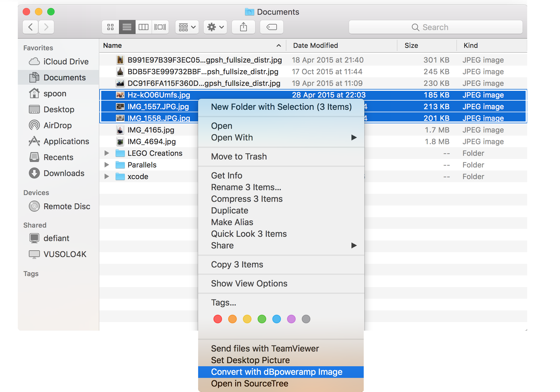Click the Search field
This screenshot has height=392, width=560.
point(435,27)
